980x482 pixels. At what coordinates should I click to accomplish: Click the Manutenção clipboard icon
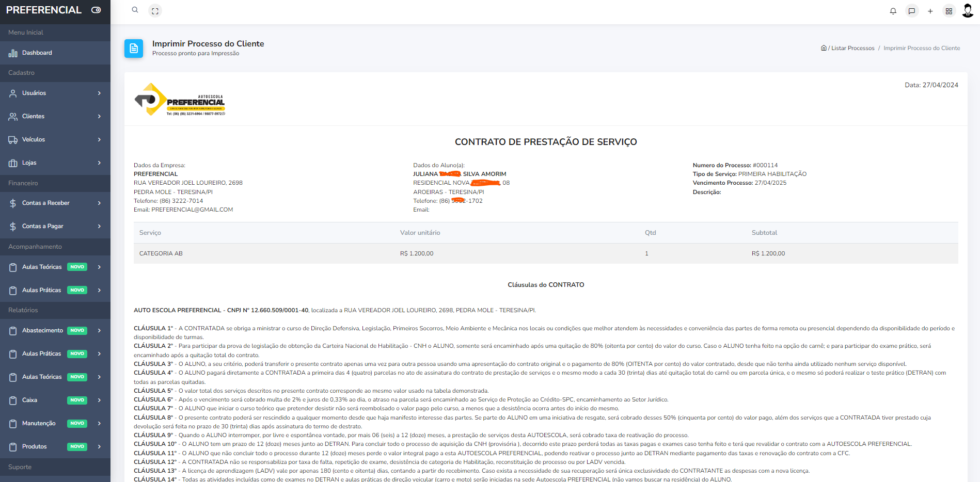13,424
